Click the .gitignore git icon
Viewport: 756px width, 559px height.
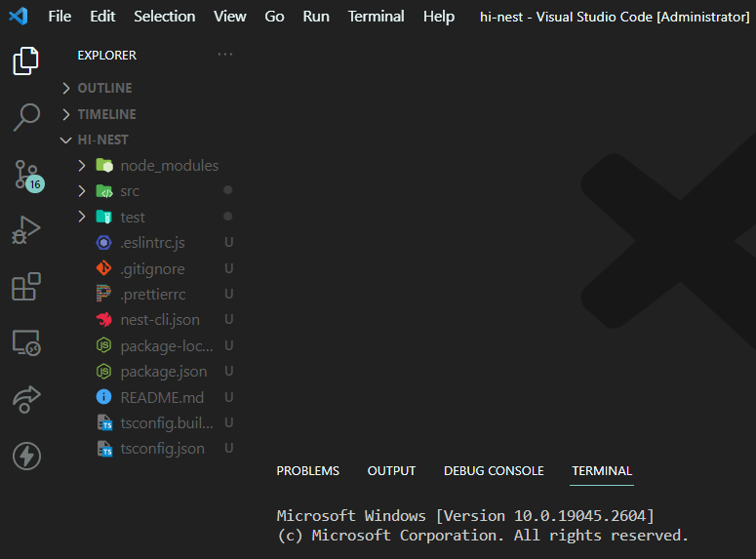[x=103, y=268]
